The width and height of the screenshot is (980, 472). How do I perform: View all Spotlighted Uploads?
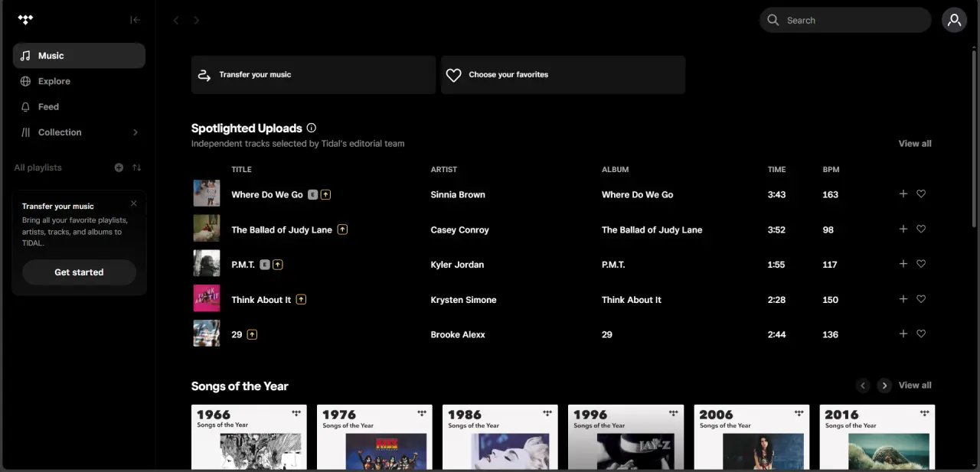pos(915,144)
